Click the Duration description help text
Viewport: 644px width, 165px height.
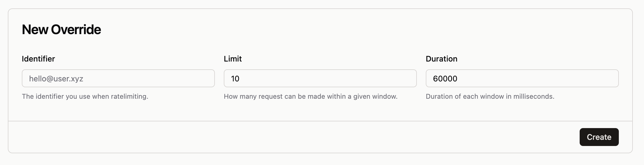490,96
